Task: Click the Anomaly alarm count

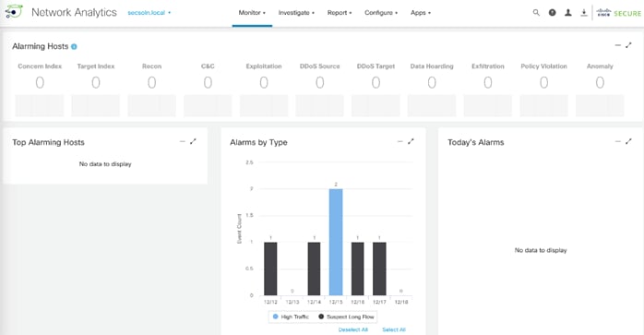Action: [x=600, y=83]
